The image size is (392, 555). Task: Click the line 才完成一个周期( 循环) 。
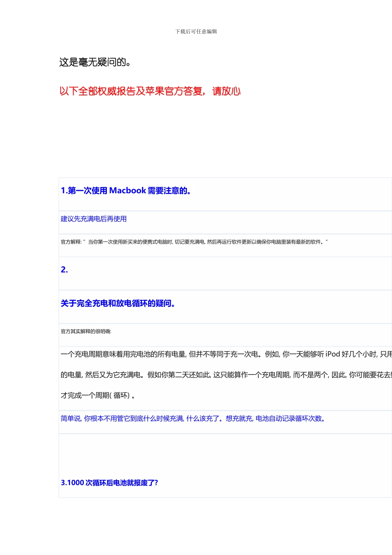point(98,396)
